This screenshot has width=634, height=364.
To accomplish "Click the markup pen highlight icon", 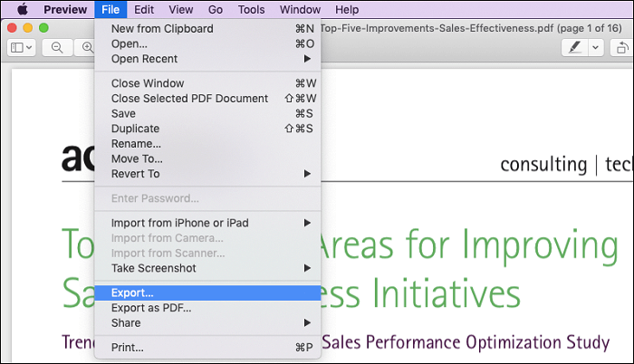I will tap(573, 48).
